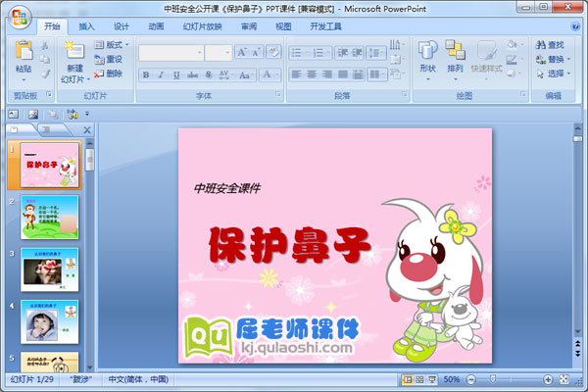588x392 pixels.
Task: Click the 50% zoom level
Action: click(x=452, y=379)
